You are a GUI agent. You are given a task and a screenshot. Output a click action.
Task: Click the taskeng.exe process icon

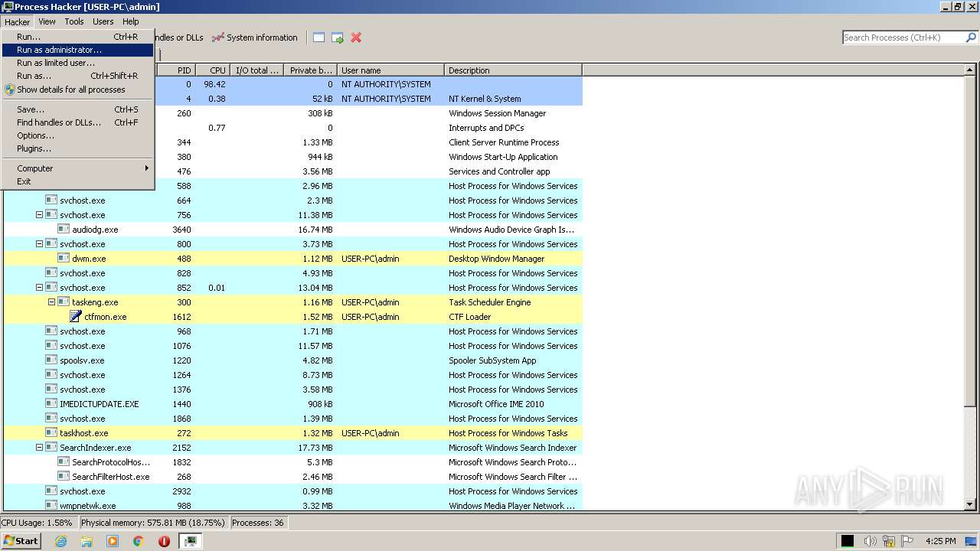click(x=64, y=302)
